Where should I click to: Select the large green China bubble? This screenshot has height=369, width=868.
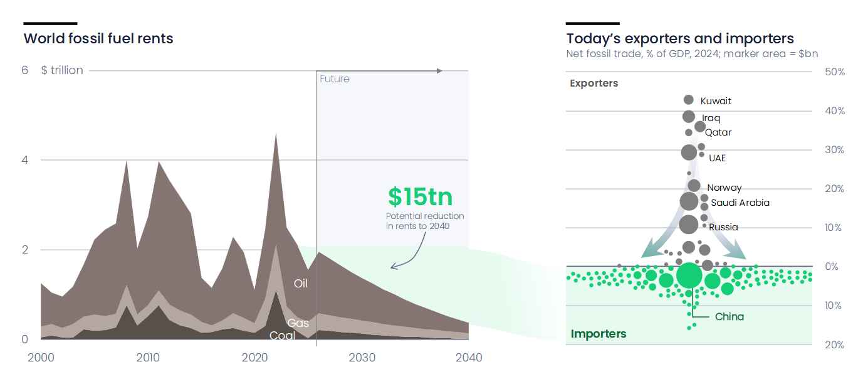tap(689, 275)
